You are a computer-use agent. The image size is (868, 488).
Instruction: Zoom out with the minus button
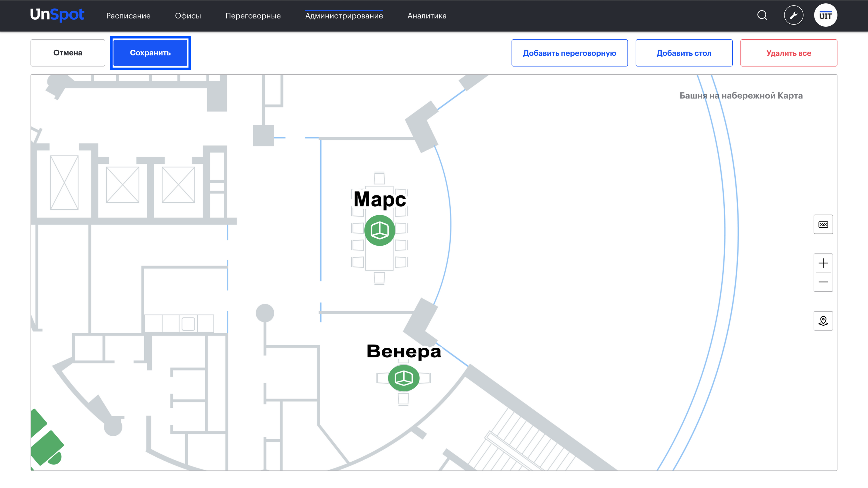click(x=823, y=282)
